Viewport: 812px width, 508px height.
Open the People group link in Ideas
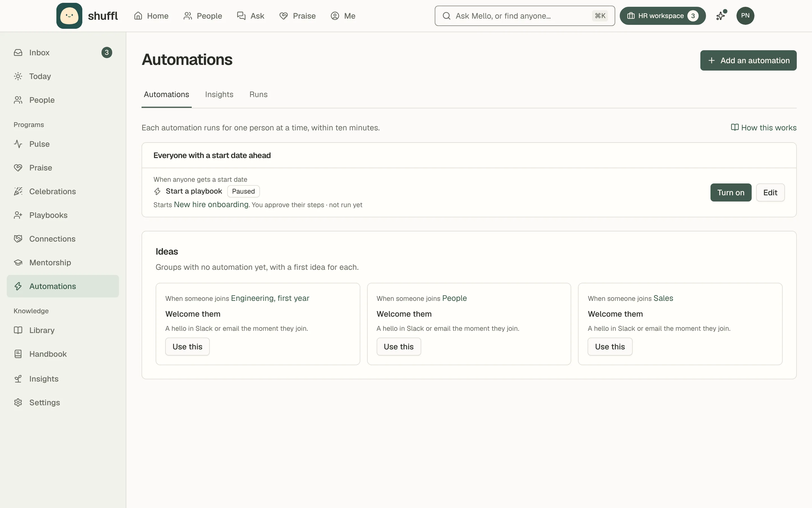pyautogui.click(x=454, y=298)
